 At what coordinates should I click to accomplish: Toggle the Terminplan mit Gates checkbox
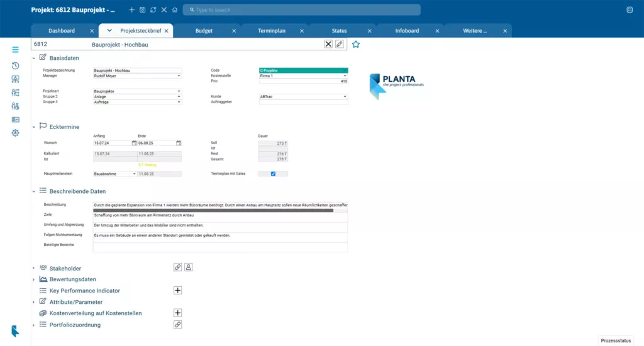pos(273,174)
